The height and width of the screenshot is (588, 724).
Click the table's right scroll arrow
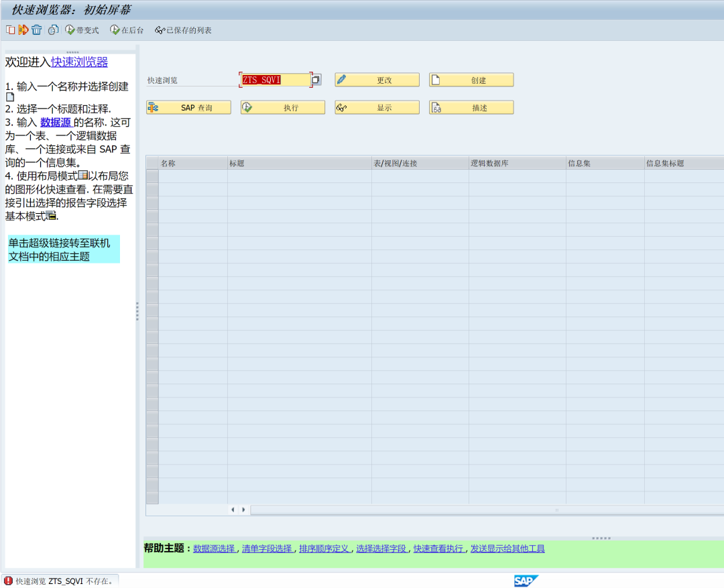click(x=243, y=510)
